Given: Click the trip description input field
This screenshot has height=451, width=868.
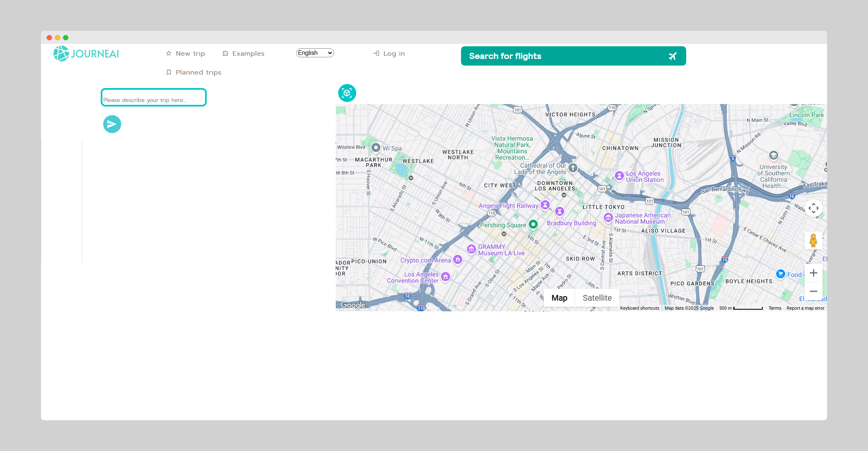Looking at the screenshot, I should [154, 97].
